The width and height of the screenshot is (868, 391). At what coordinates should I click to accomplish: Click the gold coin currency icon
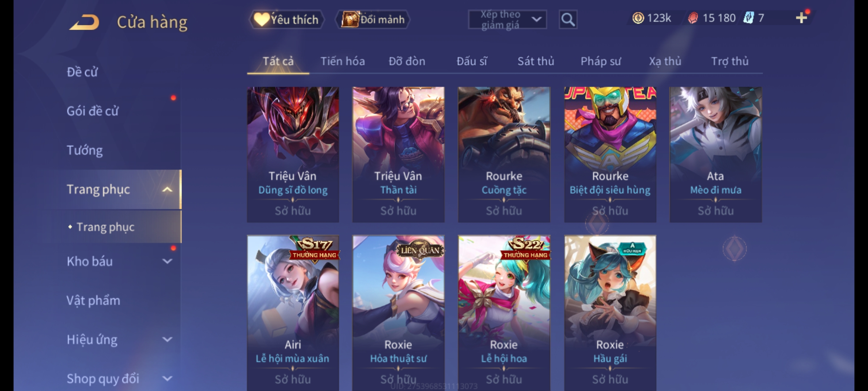pyautogui.click(x=638, y=18)
